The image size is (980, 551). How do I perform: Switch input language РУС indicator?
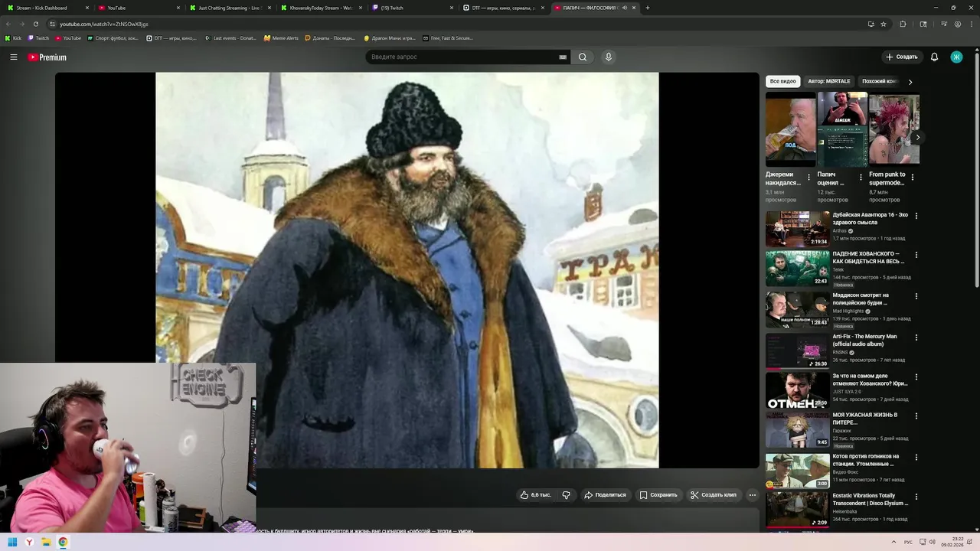[x=909, y=542]
